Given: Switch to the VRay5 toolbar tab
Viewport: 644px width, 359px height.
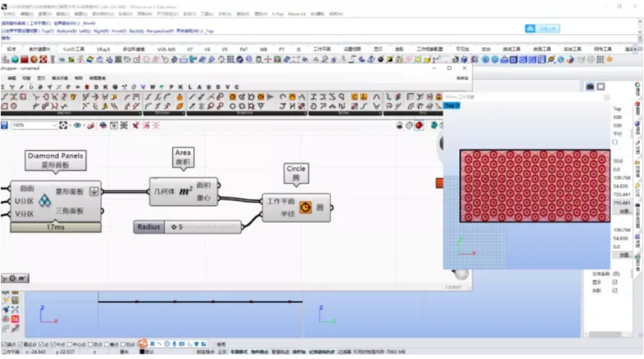Looking at the screenshot, I should point(104,49).
